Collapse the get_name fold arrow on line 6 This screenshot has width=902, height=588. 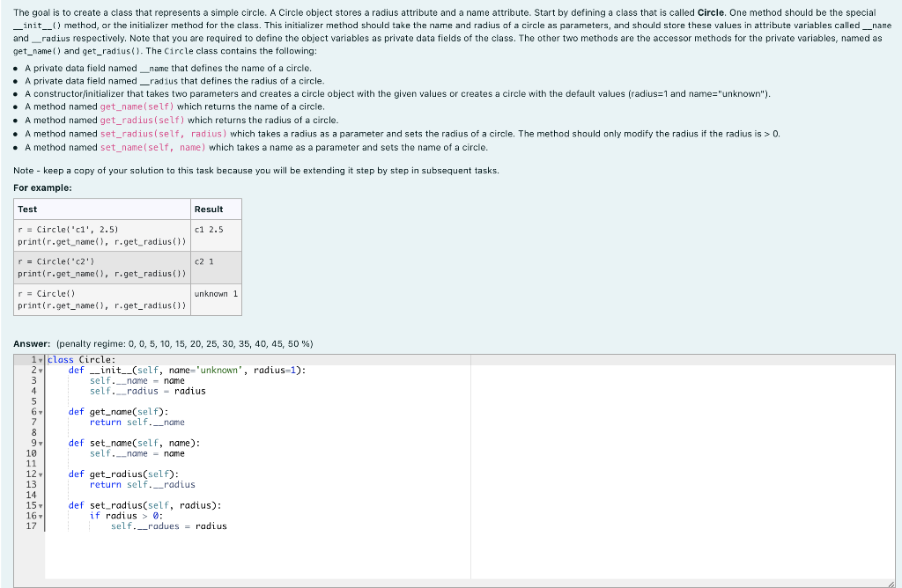coord(41,412)
